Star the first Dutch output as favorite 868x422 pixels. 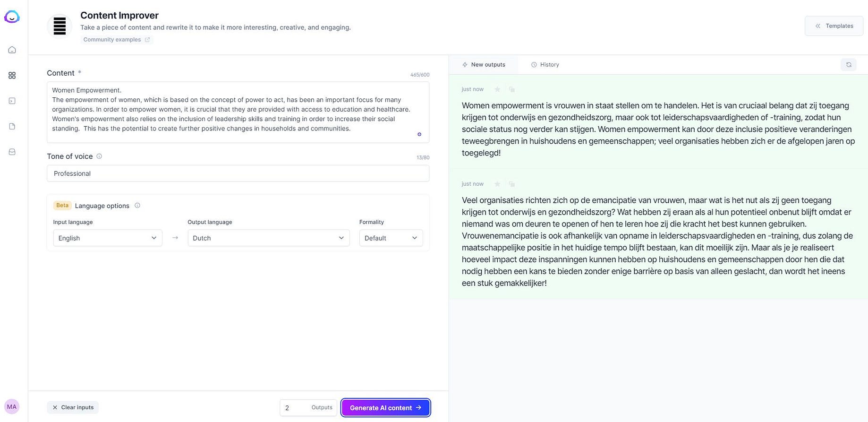(x=497, y=89)
